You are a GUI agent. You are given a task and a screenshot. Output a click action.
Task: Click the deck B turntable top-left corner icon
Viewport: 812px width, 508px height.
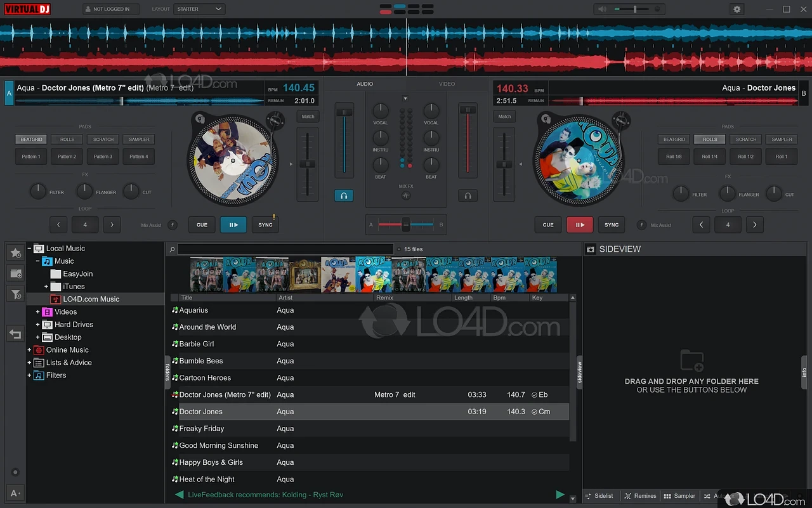tap(546, 118)
